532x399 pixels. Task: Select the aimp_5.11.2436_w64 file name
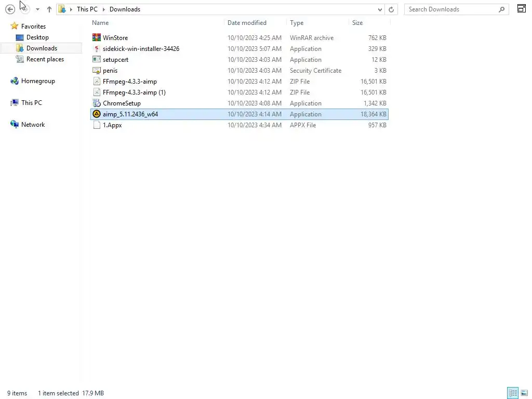(130, 114)
